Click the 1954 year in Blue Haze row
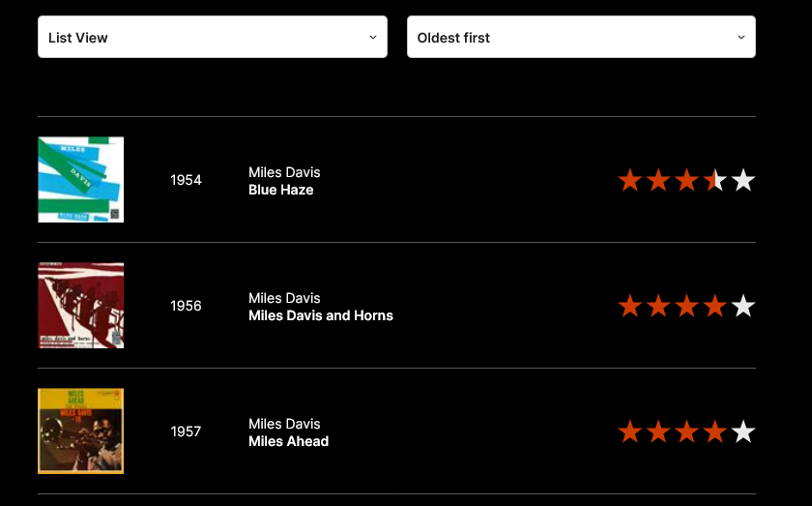The image size is (812, 506). [x=186, y=180]
